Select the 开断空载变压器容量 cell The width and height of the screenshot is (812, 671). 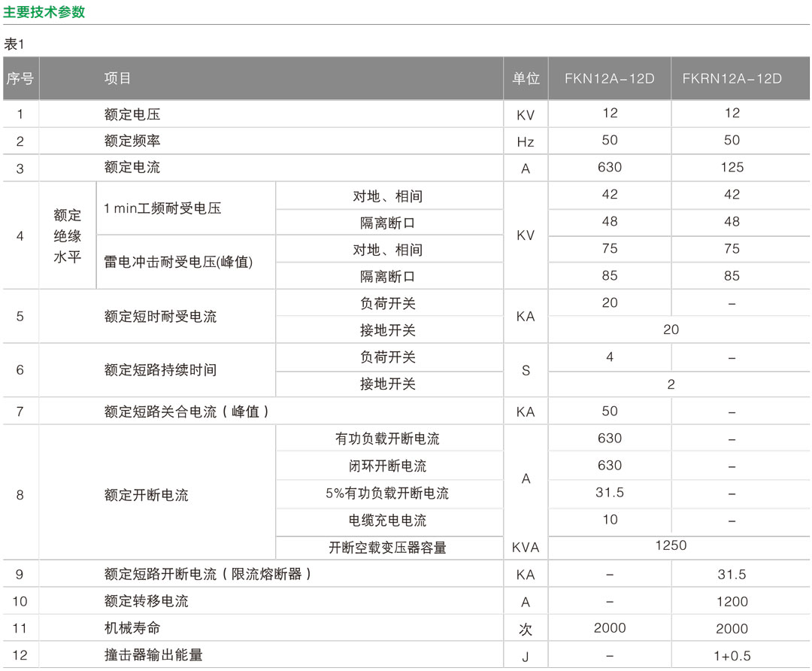tap(387, 547)
